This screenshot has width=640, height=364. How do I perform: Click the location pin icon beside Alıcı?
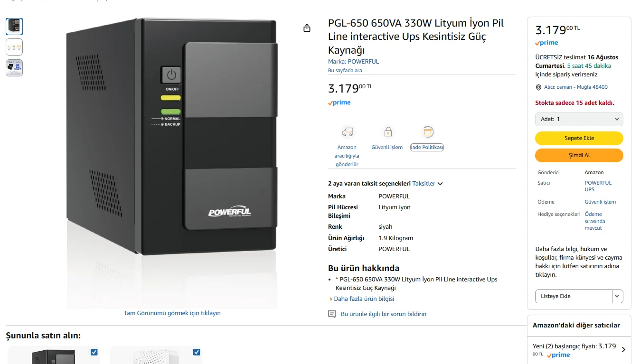[x=538, y=87]
